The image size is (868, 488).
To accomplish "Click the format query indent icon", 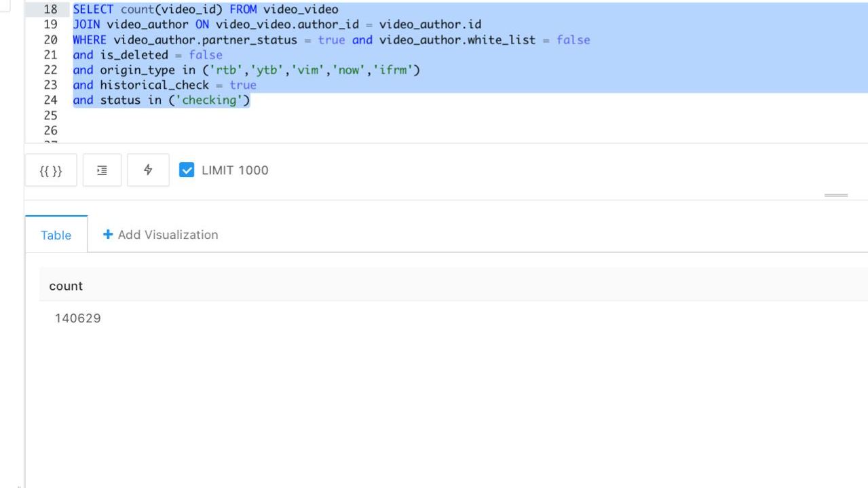I will point(102,170).
